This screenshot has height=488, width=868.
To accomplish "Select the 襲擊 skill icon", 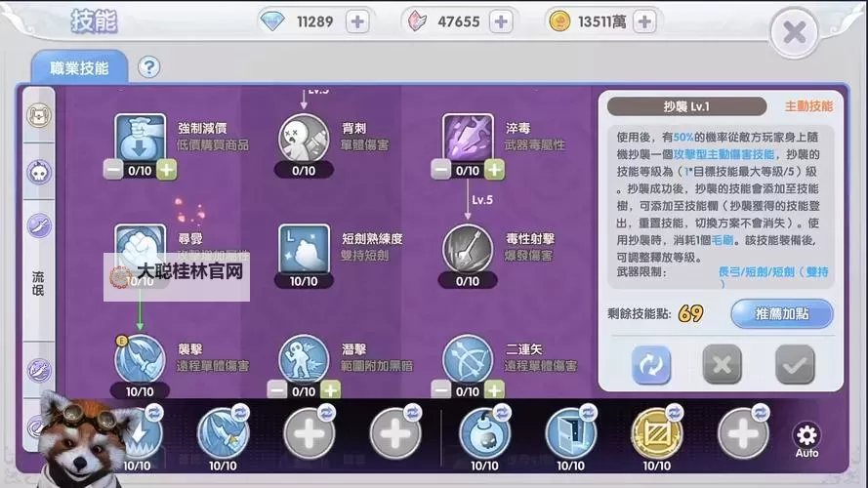I will click(140, 359).
